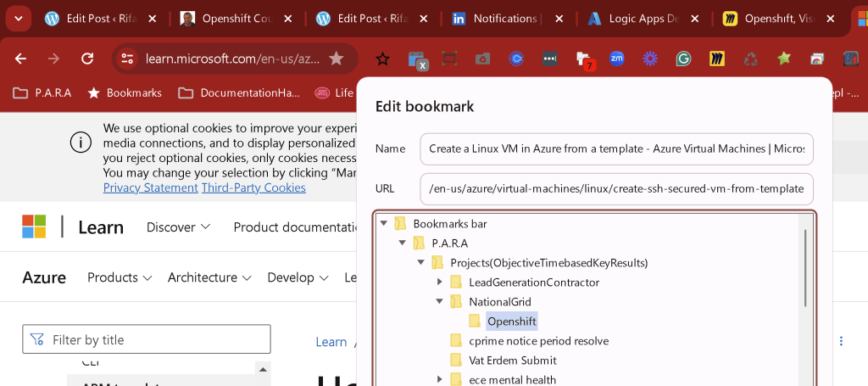
Task: Open the Architecture dropdown menu
Action: click(x=210, y=277)
